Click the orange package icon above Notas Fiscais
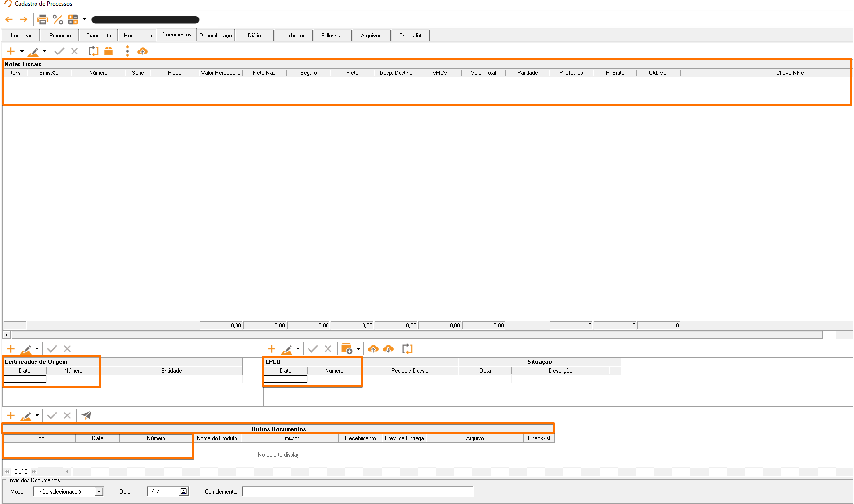The height and width of the screenshot is (504, 854). click(109, 51)
